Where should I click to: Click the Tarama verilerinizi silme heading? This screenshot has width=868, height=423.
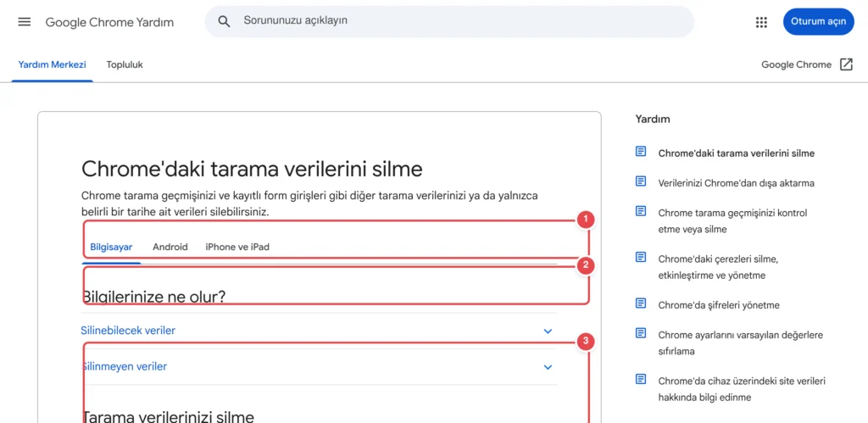pos(169,416)
